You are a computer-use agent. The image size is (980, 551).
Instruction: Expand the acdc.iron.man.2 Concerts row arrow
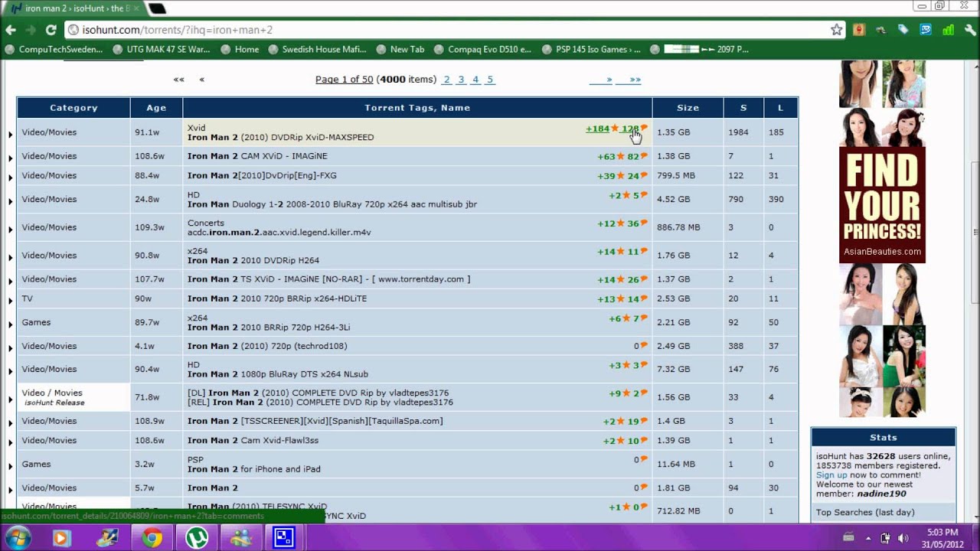pyautogui.click(x=11, y=230)
